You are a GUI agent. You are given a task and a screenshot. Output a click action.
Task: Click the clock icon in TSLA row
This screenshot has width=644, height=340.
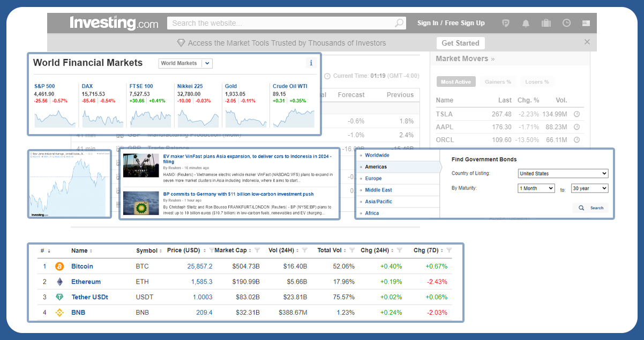point(576,114)
